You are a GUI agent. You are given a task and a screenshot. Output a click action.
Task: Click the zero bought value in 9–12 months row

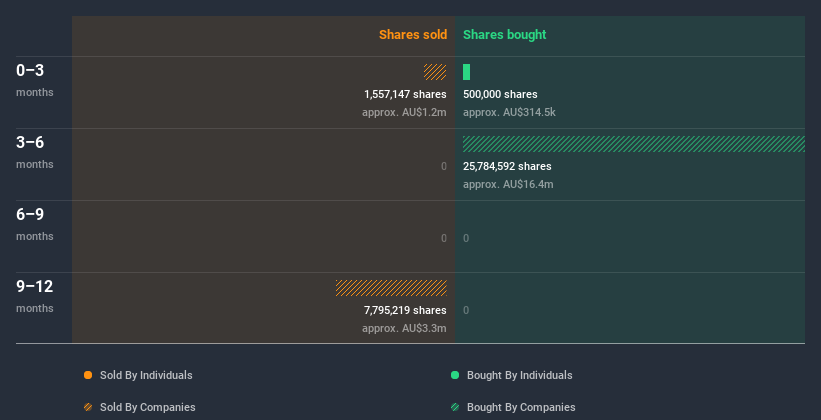(x=466, y=310)
